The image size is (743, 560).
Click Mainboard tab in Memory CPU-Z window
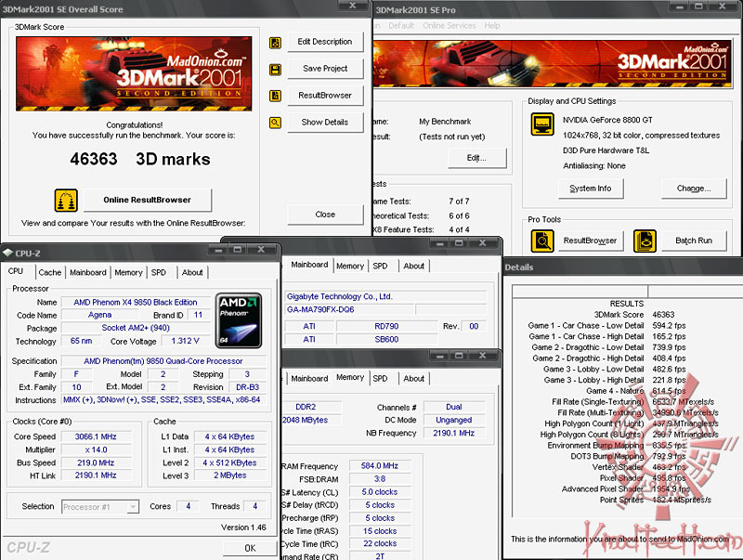coord(309,379)
